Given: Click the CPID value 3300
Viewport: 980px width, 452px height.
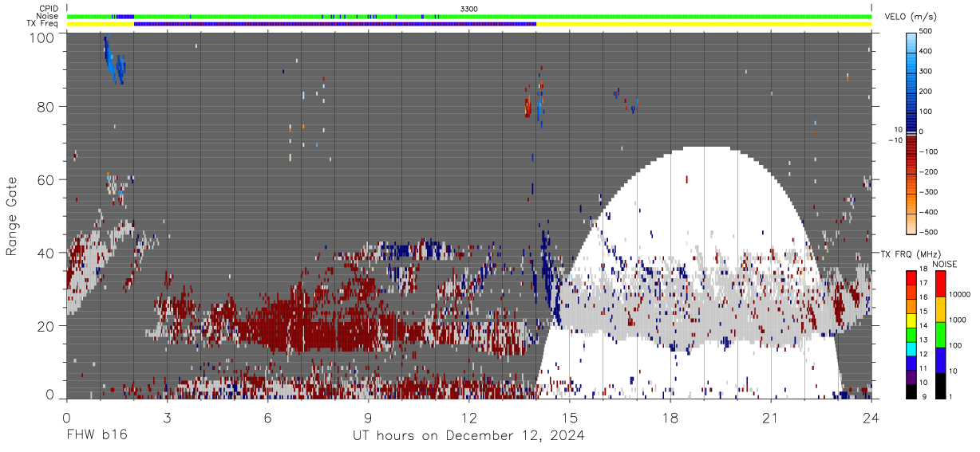Looking at the screenshot, I should pos(469,9).
